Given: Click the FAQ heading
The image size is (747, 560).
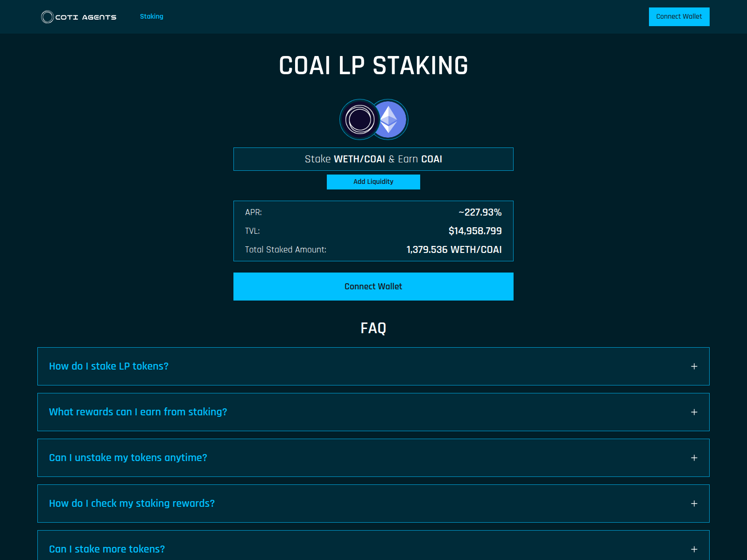Looking at the screenshot, I should click(373, 328).
